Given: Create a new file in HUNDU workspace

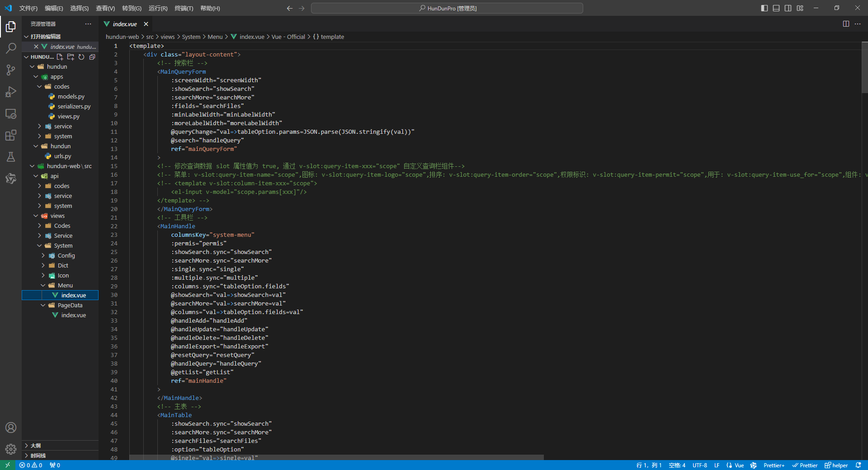Looking at the screenshot, I should [x=60, y=57].
